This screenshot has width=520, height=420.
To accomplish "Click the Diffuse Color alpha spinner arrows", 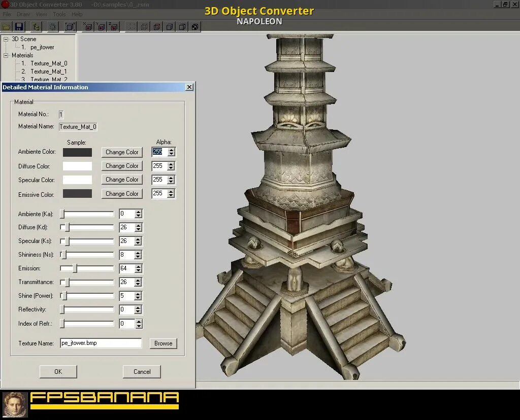I will 171,166.
